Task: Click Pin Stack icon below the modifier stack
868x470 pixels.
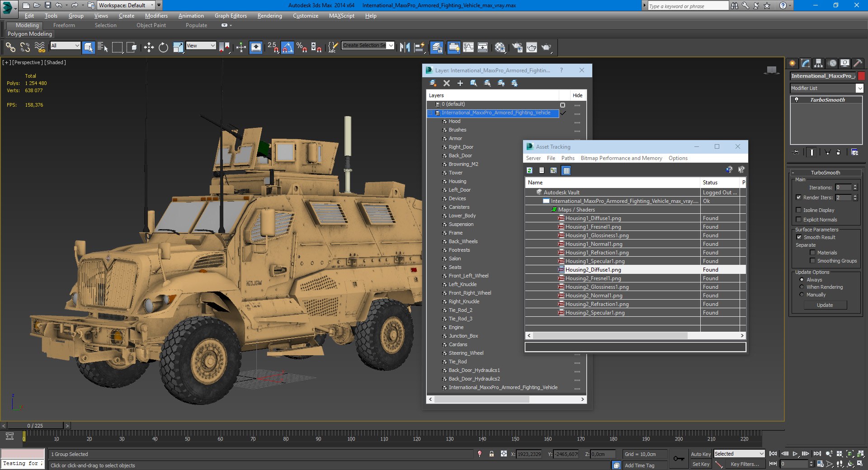Action: (x=796, y=152)
